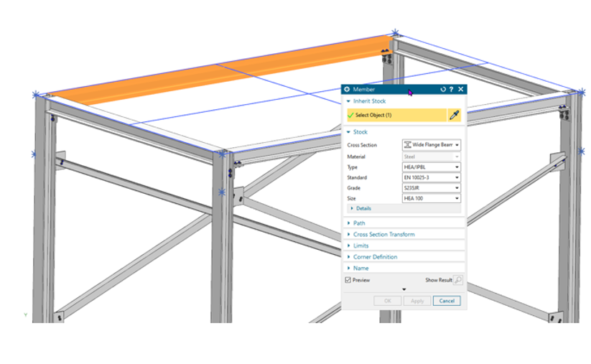This screenshot has width=591, height=364.
Task: Click the Member dialog settings gear icon
Action: [348, 90]
